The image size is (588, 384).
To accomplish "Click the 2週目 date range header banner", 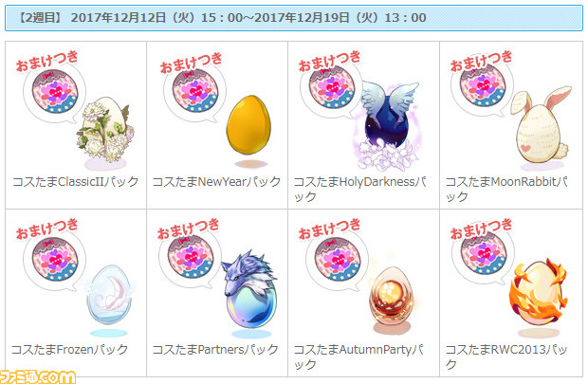I will tap(294, 18).
